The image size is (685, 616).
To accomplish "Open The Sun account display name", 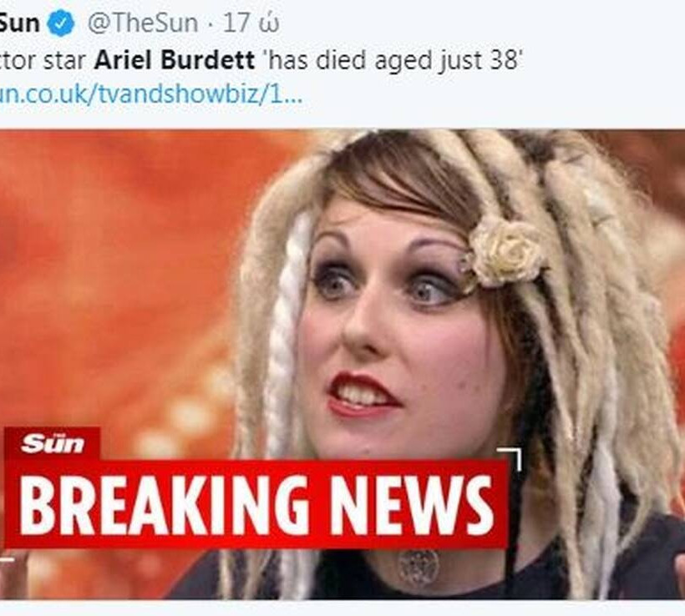I will point(19,23).
